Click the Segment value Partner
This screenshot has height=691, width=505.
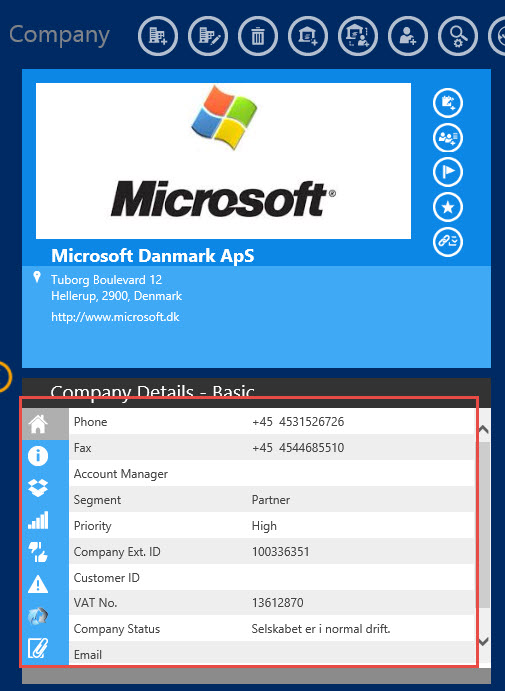pos(271,500)
